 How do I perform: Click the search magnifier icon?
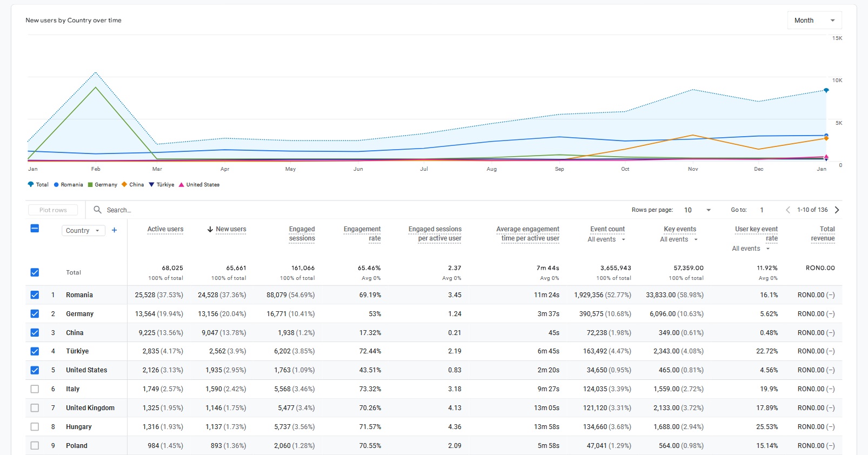pyautogui.click(x=97, y=210)
